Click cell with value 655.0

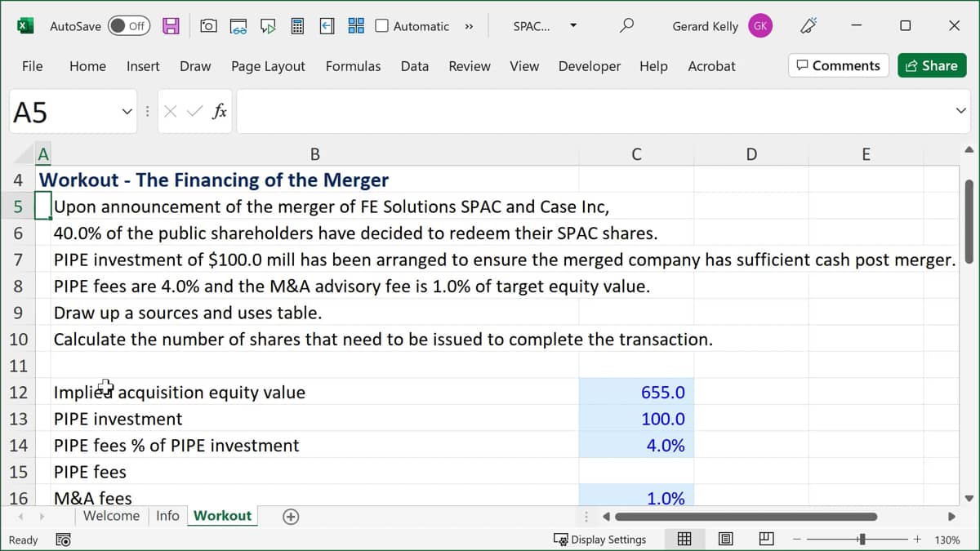pos(636,392)
